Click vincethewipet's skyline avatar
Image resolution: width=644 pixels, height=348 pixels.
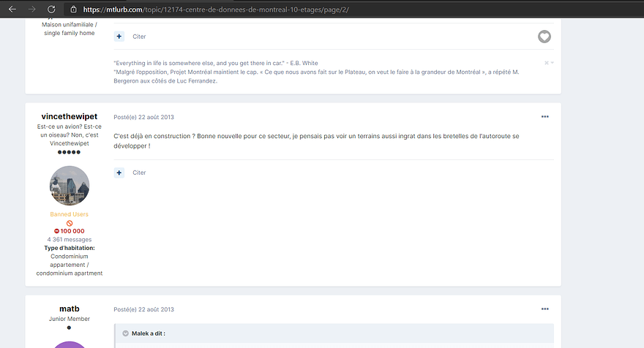[x=70, y=186]
